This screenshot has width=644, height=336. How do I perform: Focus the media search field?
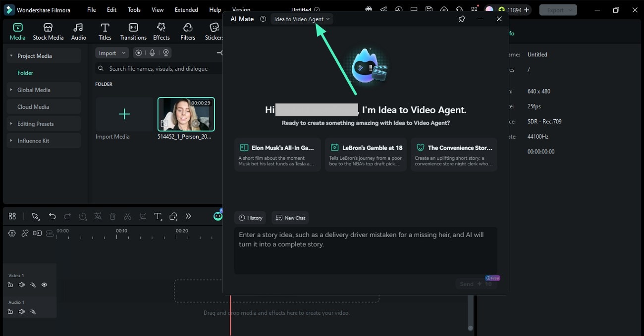[x=159, y=69]
